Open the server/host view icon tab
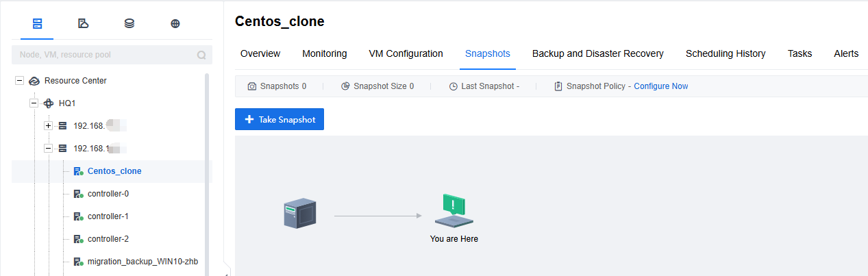The image size is (868, 276). coord(38,24)
